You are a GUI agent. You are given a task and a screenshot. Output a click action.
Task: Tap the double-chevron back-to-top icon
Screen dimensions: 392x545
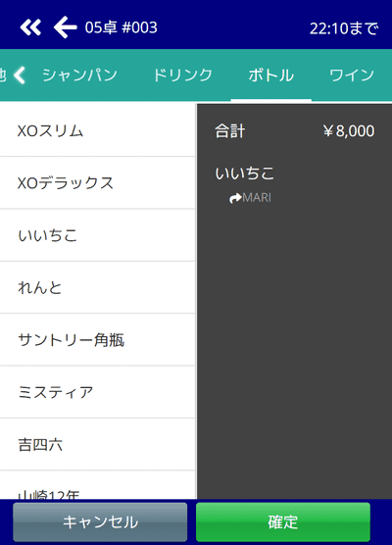(30, 27)
